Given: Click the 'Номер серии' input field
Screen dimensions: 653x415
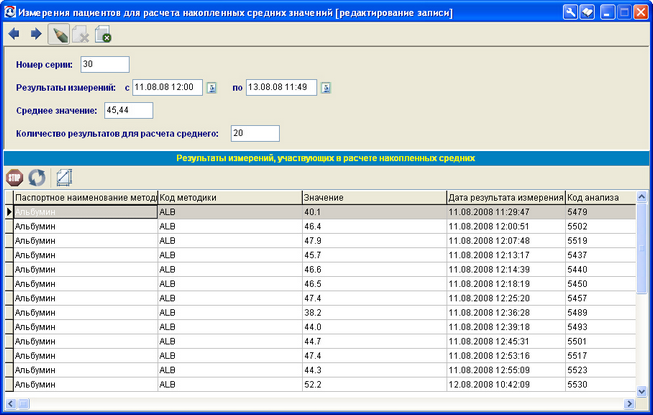Looking at the screenshot, I should pos(105,64).
